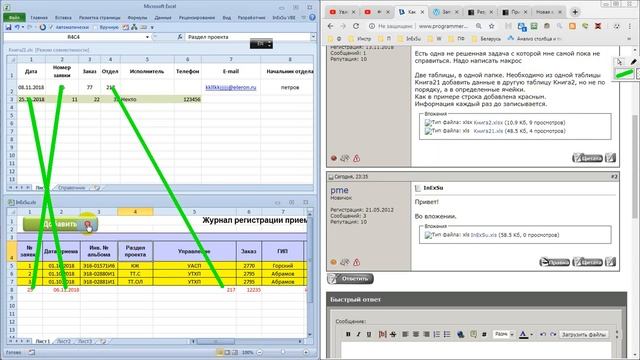Download the Книга2.xlsx attachment
The image size is (640, 360).
pyautogui.click(x=488, y=122)
